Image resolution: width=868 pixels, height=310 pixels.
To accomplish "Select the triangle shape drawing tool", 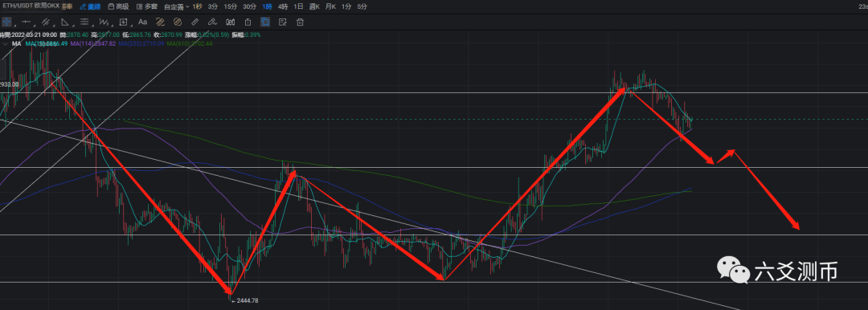I will click(x=65, y=22).
